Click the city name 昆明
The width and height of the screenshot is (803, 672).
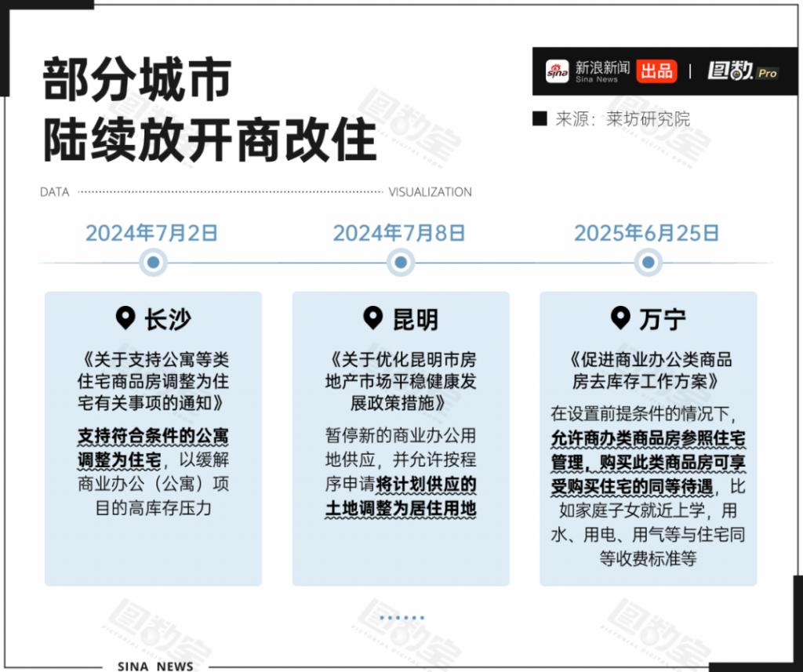click(416, 319)
